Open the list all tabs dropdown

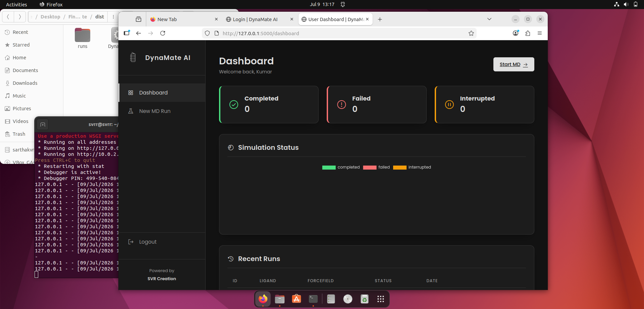pyautogui.click(x=489, y=19)
